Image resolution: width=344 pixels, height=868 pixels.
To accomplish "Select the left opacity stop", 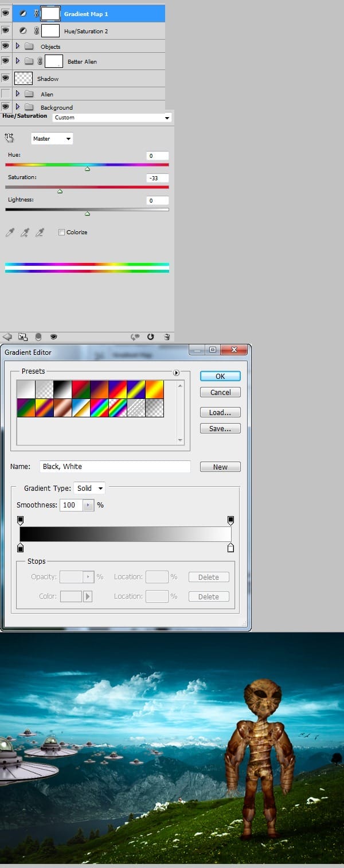I will click(x=21, y=520).
